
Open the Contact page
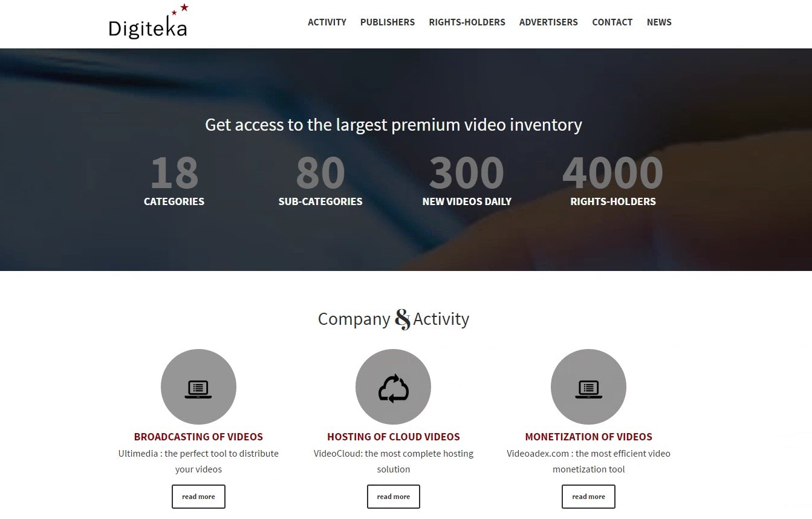pos(612,22)
